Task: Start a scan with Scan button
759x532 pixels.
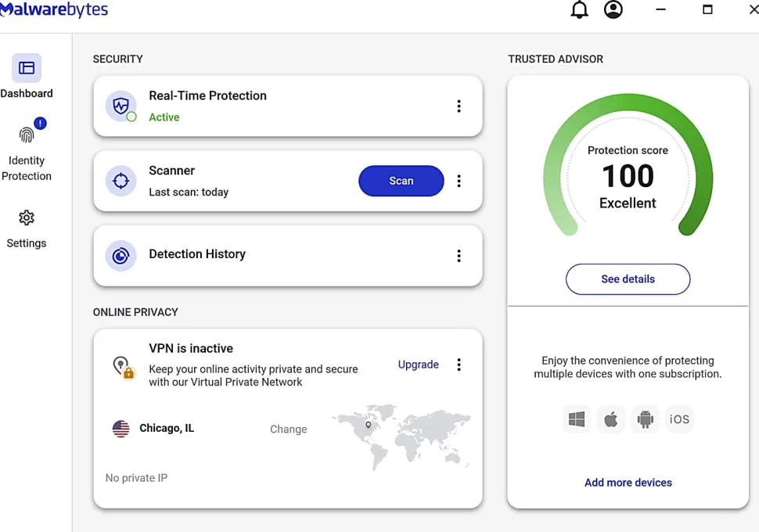Action: click(401, 181)
